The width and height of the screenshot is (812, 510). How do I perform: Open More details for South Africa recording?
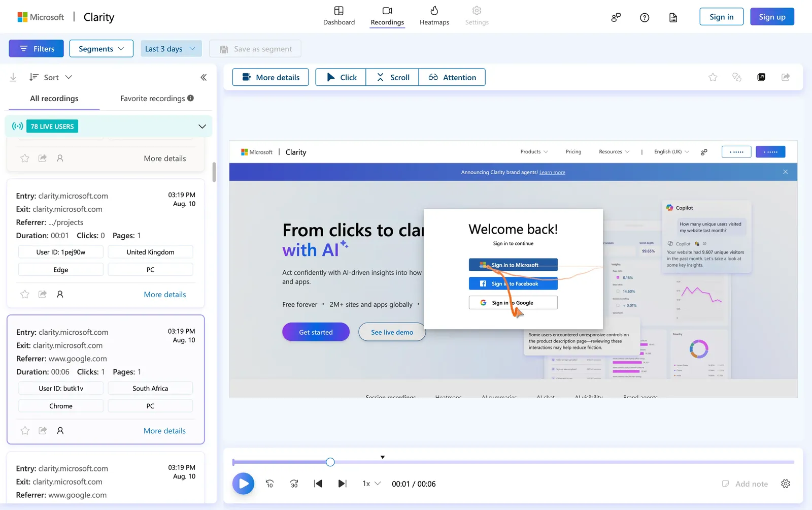(x=165, y=431)
